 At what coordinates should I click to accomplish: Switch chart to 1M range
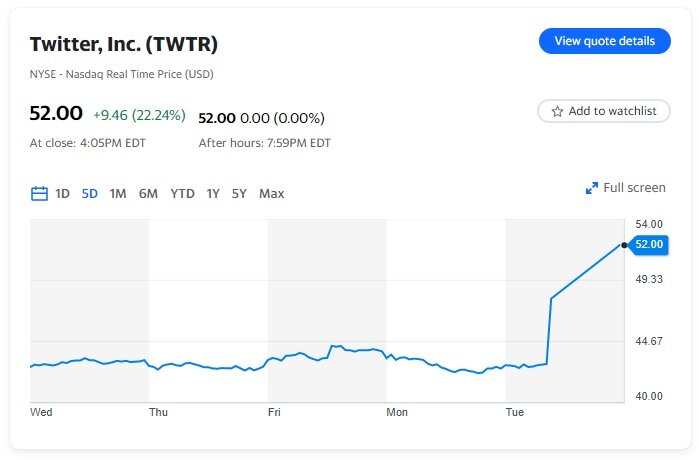tap(118, 194)
